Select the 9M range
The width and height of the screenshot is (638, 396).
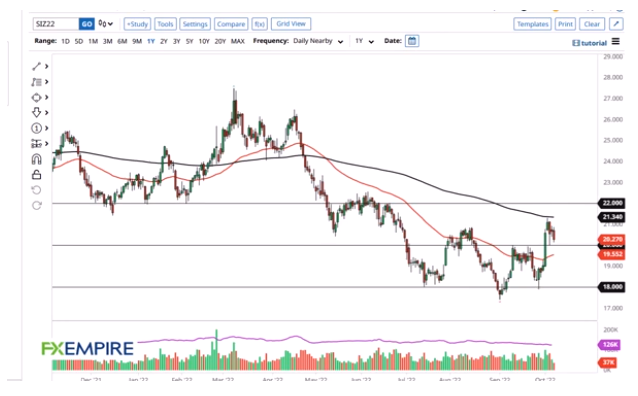(x=137, y=41)
